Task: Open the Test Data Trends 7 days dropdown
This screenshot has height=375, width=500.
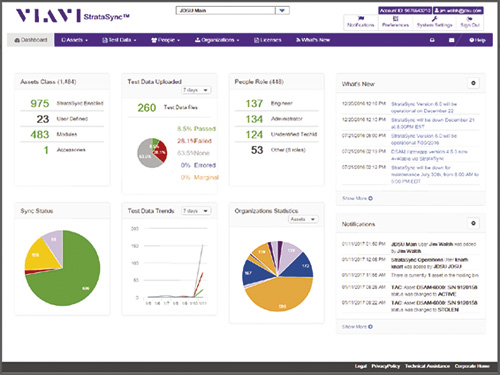Action: point(196,211)
